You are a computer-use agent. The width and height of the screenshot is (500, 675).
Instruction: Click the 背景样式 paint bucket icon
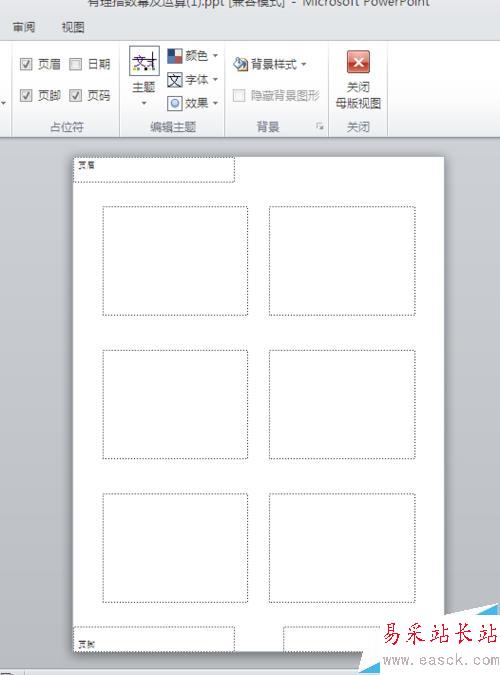pos(240,65)
